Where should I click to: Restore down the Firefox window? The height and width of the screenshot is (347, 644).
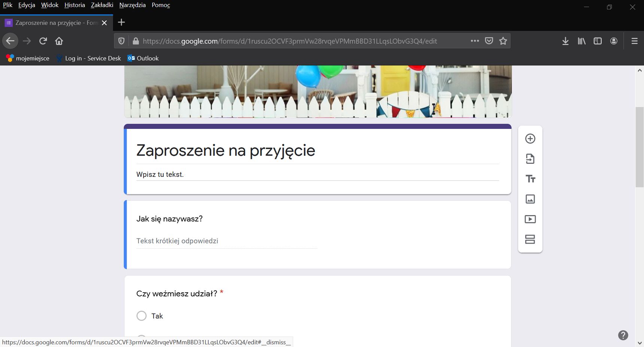point(609,7)
